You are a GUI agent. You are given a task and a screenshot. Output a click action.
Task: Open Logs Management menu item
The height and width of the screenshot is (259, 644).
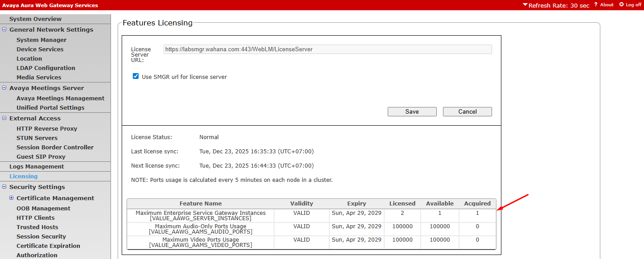click(37, 166)
